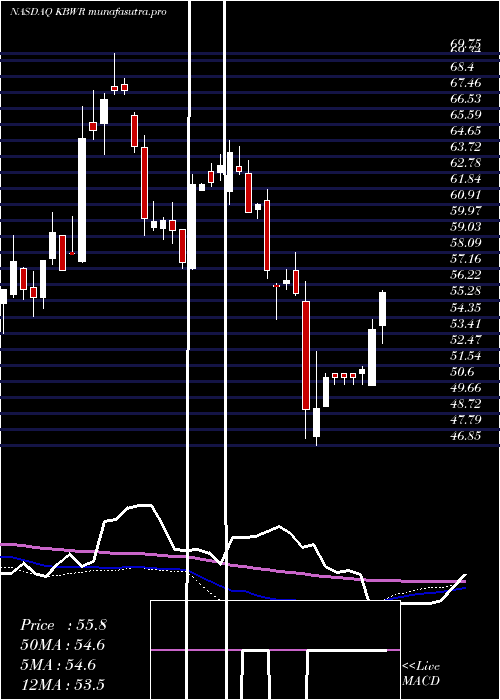Select the 66.53 price level label
Image resolution: width=500 pixels, height=700 pixels.
pyautogui.click(x=466, y=99)
